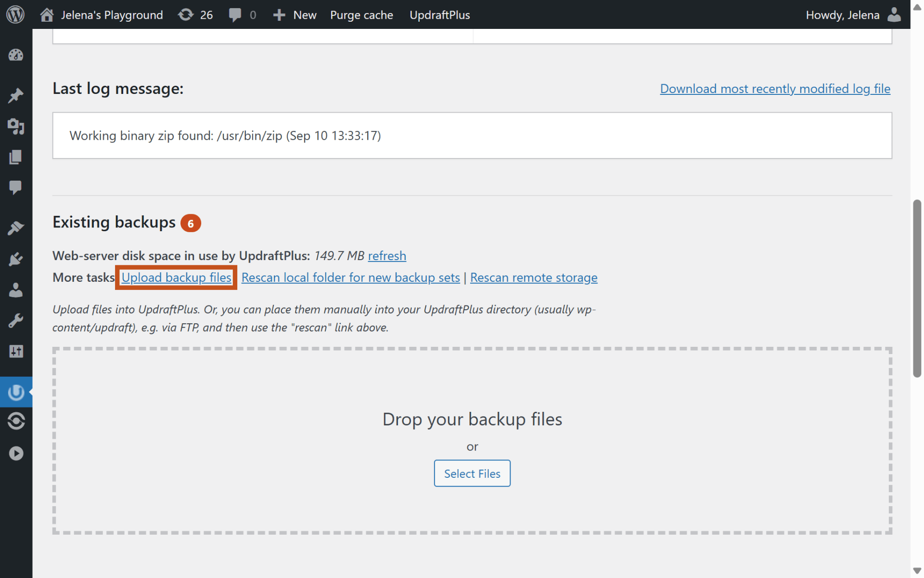
Task: Open UpdraftPlus from the top admin bar
Action: coord(439,14)
